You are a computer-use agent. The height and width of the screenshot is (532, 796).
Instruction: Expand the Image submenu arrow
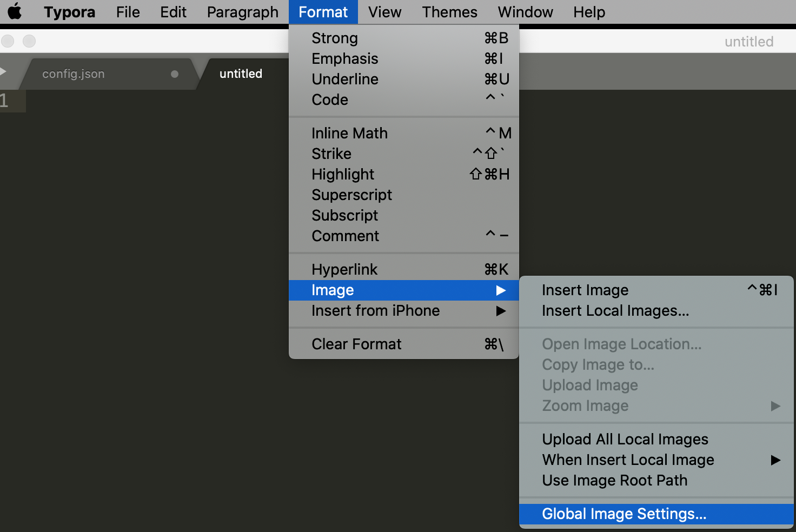click(x=501, y=290)
